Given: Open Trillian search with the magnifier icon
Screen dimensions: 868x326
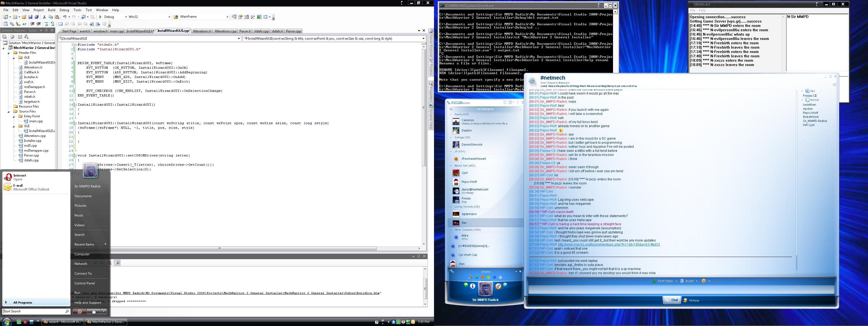Looking at the screenshot, I should pos(505,286).
